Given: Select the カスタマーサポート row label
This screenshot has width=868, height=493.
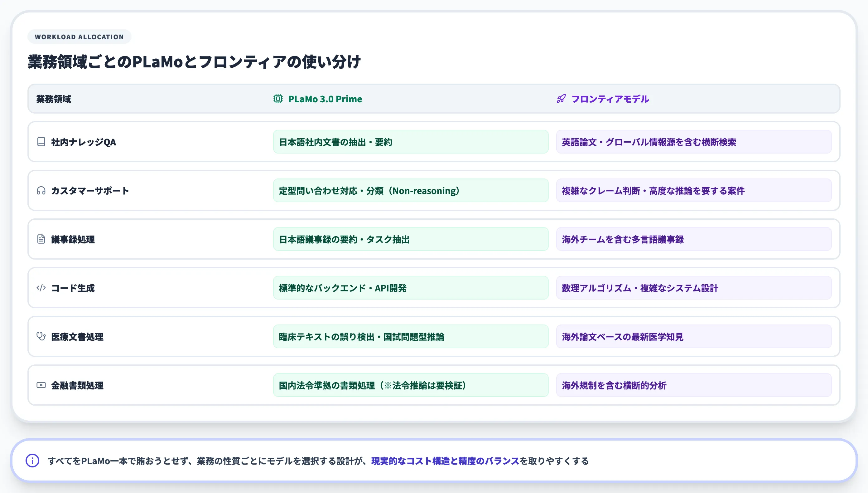Looking at the screenshot, I should pos(90,191).
